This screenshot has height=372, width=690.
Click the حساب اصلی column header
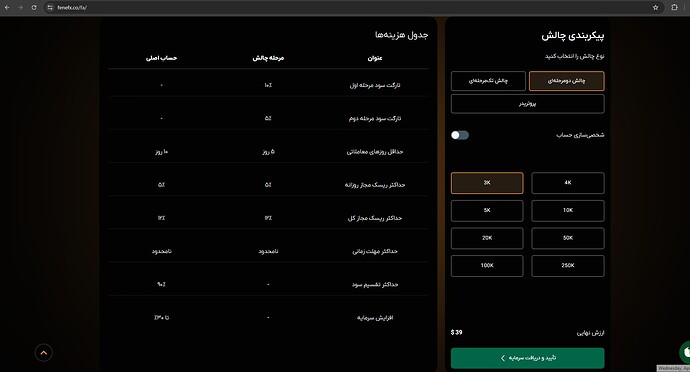[161, 58]
